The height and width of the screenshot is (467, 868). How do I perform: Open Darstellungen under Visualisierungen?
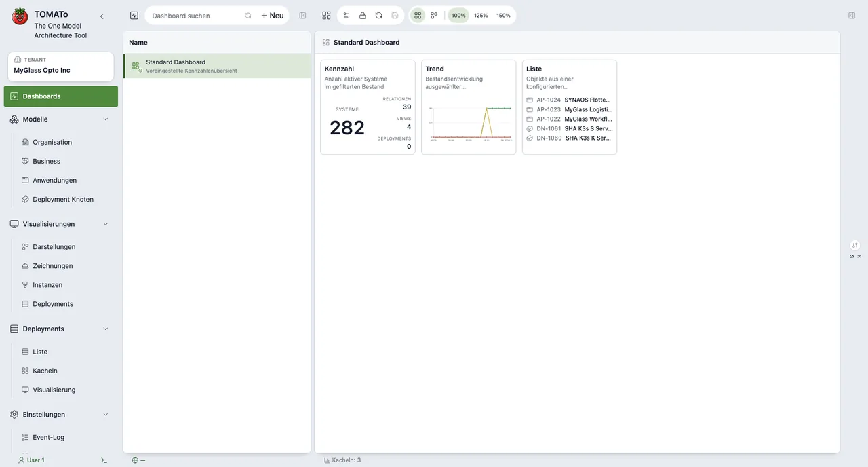pos(54,247)
